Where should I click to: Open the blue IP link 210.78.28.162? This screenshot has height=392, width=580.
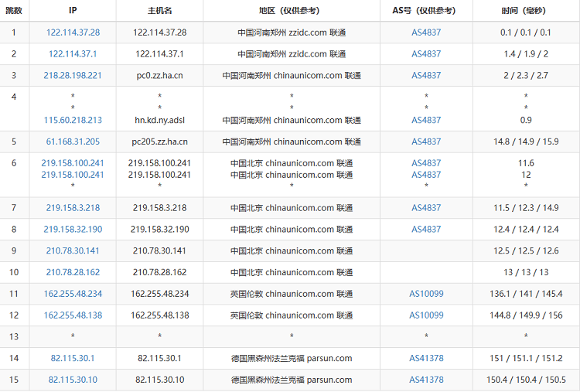click(x=73, y=272)
